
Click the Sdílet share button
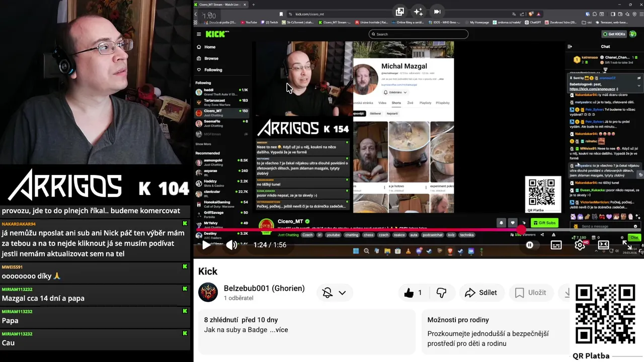pyautogui.click(x=481, y=293)
